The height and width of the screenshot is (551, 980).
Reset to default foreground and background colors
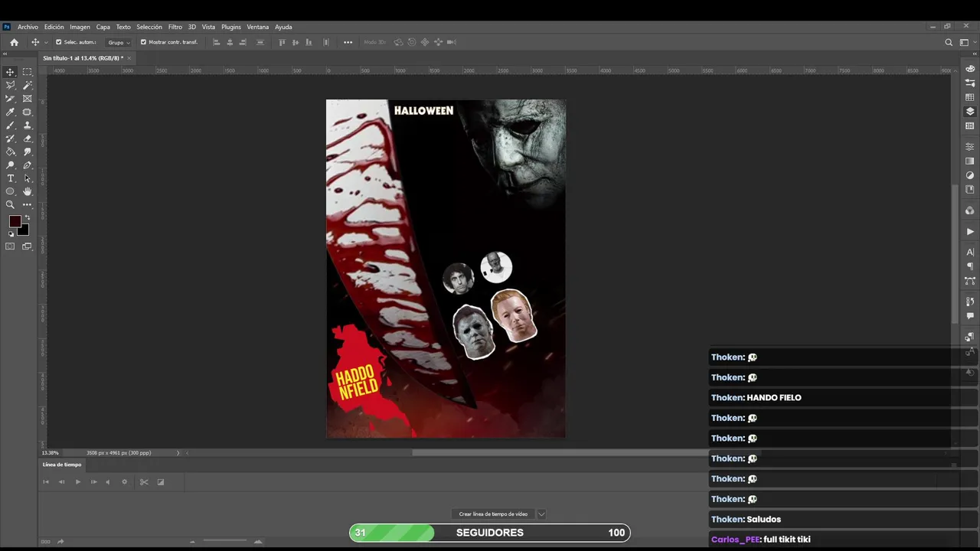coord(11,234)
